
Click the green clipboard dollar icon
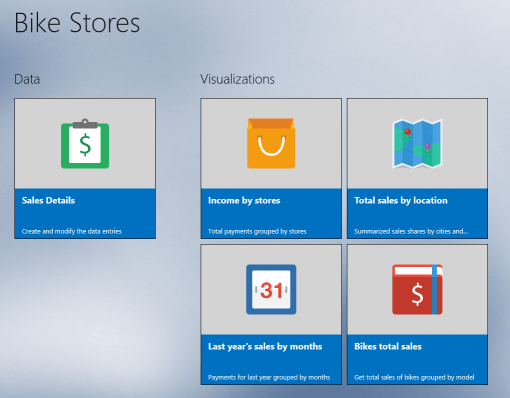click(85, 144)
